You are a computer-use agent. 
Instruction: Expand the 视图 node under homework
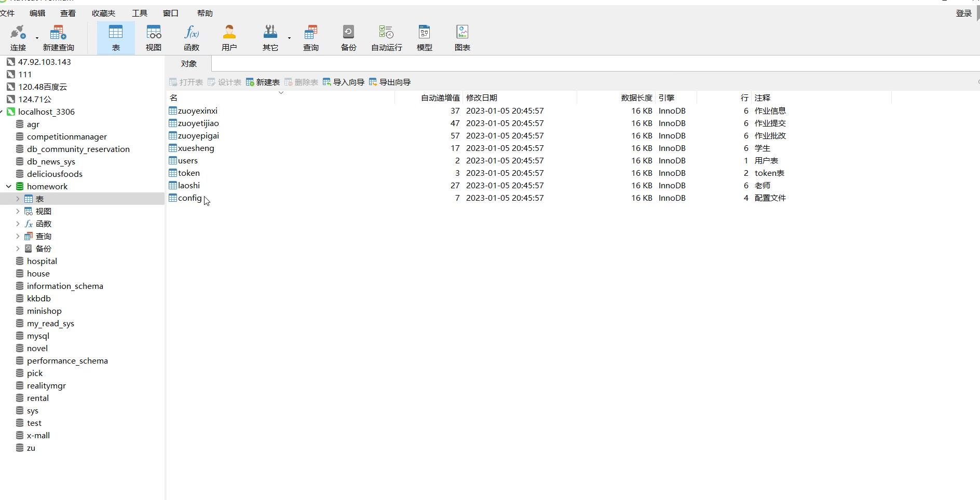(18, 211)
